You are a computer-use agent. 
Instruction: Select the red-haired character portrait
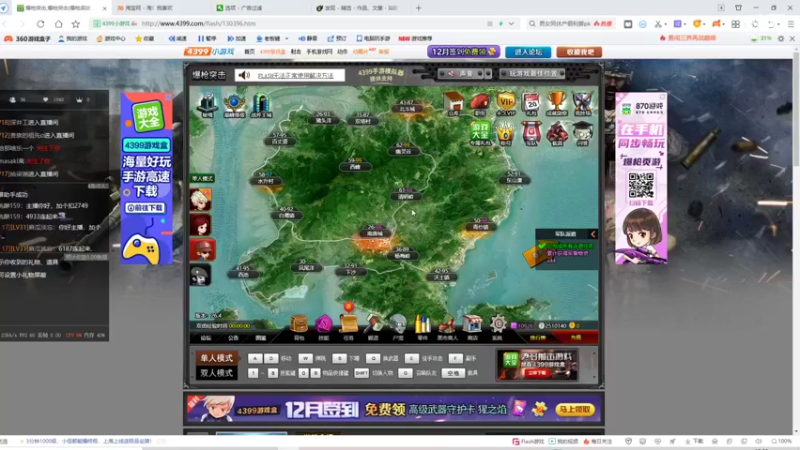(201, 224)
